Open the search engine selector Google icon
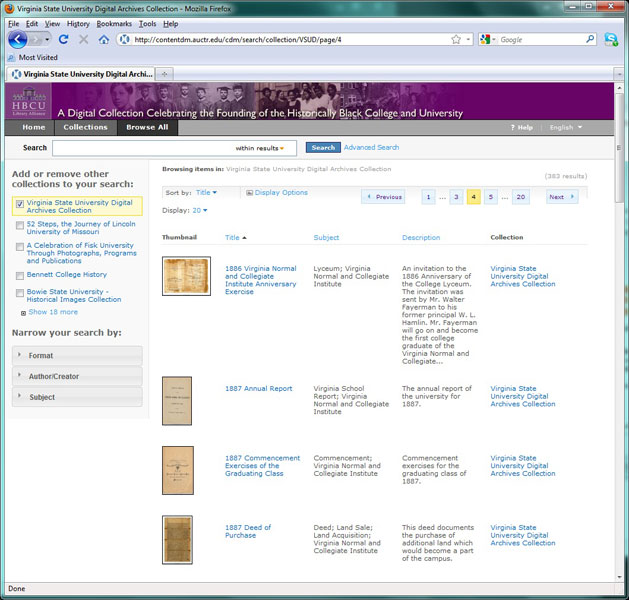Screen dimensions: 629x600 tap(485, 39)
